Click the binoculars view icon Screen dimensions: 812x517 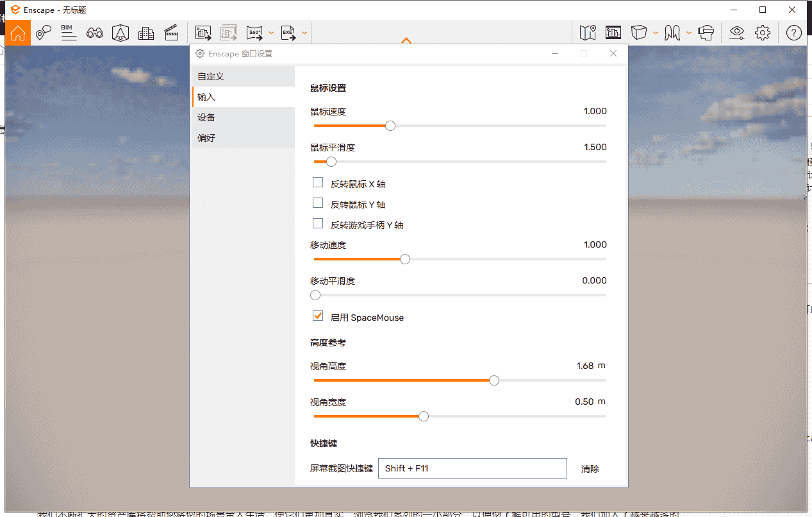click(x=95, y=33)
